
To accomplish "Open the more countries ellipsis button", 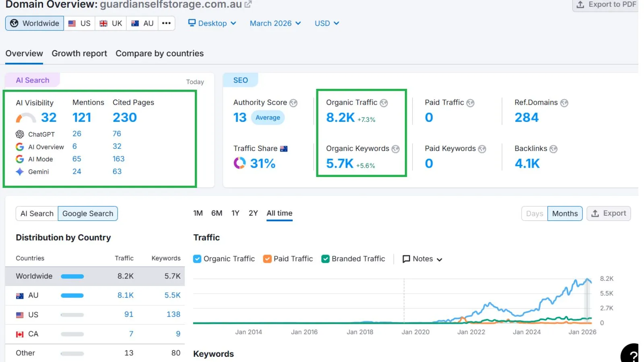I will tap(166, 23).
